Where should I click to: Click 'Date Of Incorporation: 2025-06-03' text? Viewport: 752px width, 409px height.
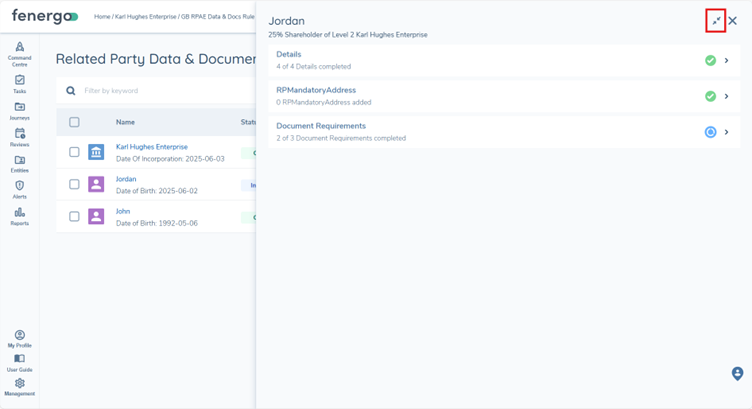(170, 159)
